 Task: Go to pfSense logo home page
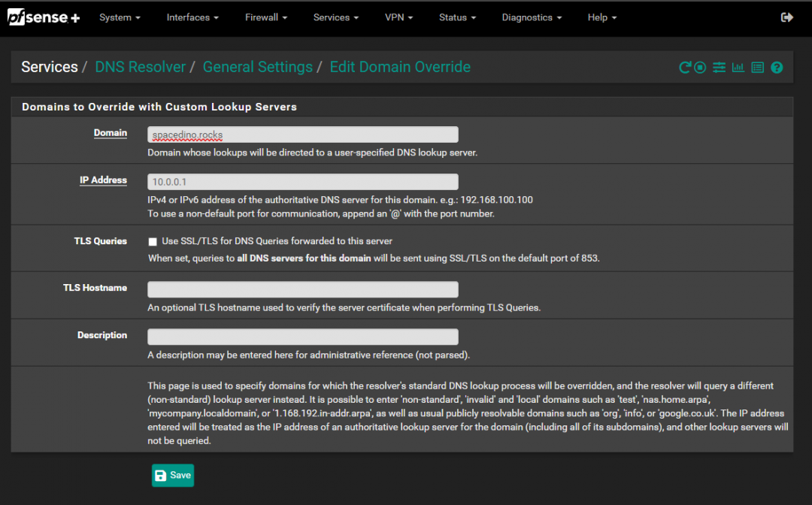click(x=44, y=17)
